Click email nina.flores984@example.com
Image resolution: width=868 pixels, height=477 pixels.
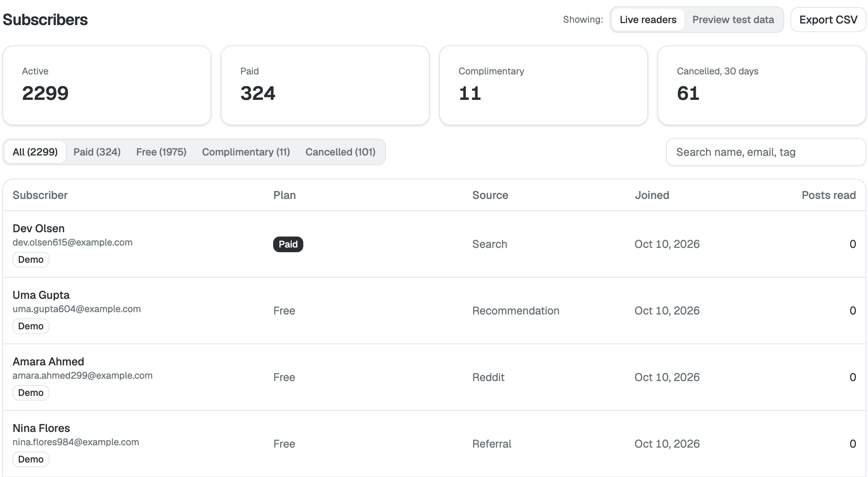point(76,442)
